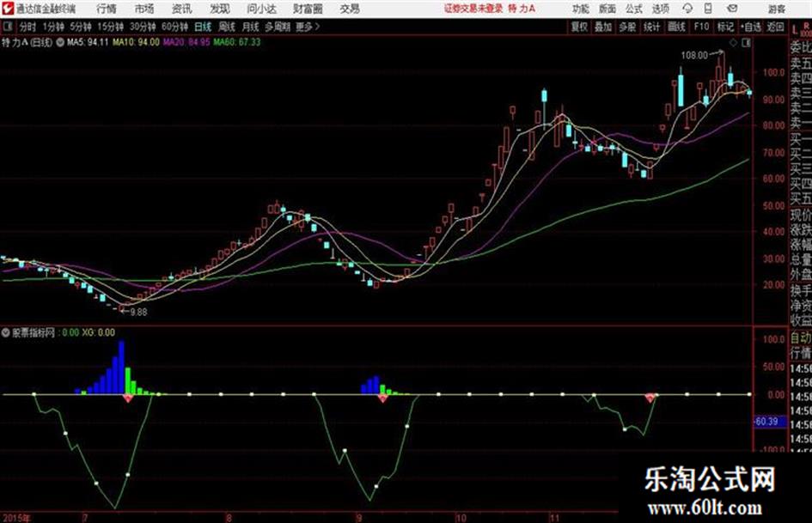This screenshot has height=523, width=812.
Task: Switch to the 周线 weekly period
Action: pos(227,27)
